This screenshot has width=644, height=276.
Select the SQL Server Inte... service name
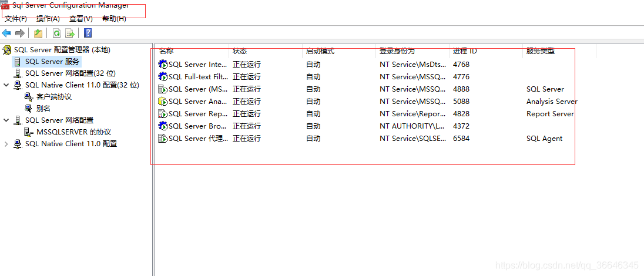click(x=198, y=65)
